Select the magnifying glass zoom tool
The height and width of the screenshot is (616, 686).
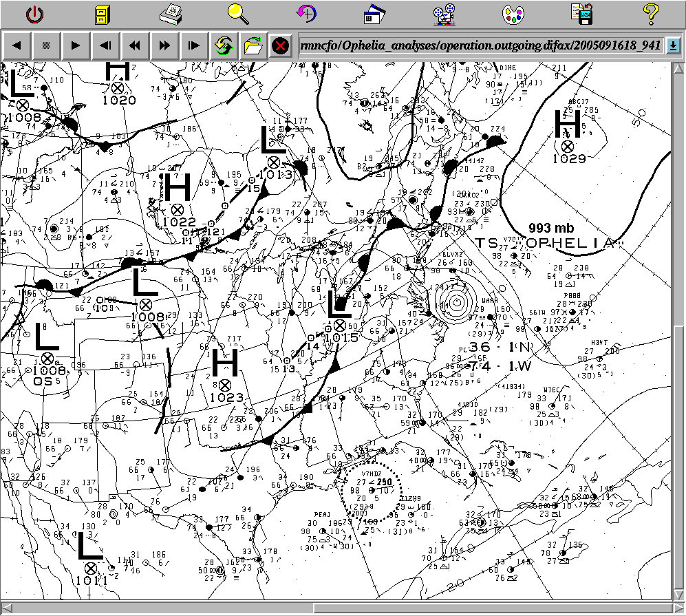coord(238,12)
